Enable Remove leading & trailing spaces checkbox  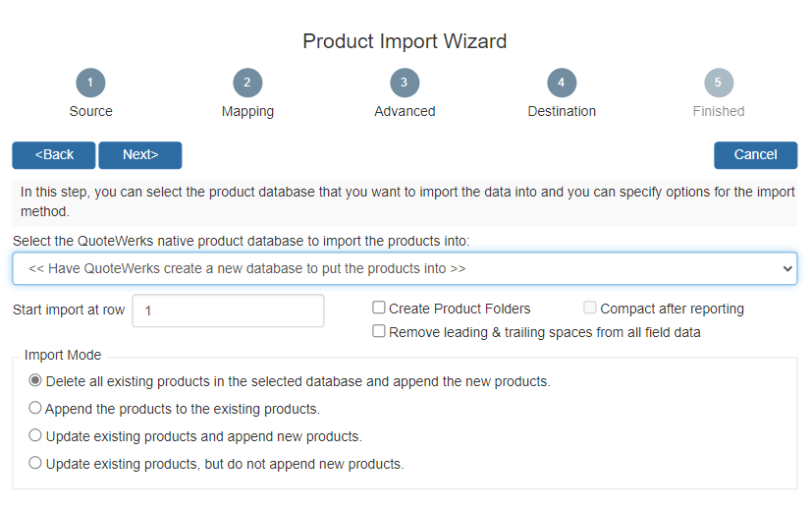379,332
